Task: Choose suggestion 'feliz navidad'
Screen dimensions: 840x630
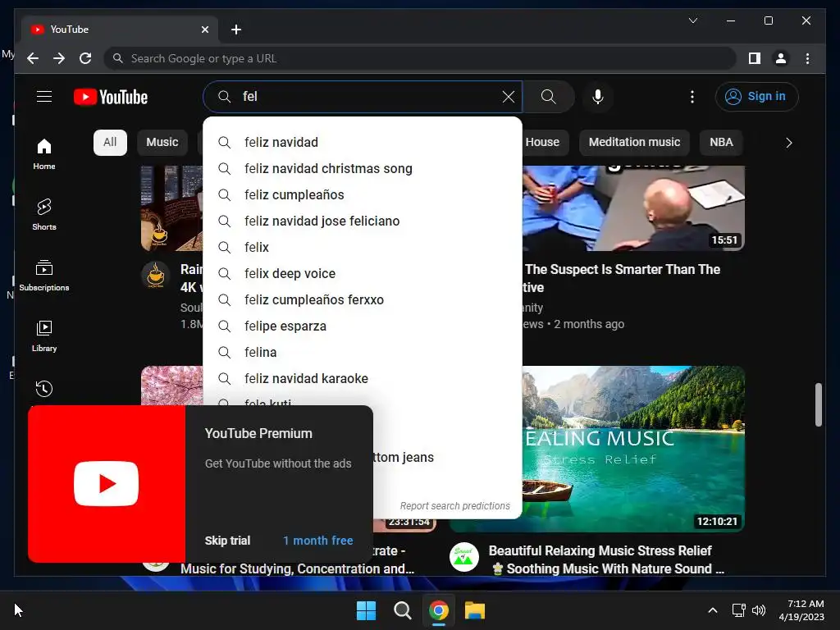Action: click(362, 142)
